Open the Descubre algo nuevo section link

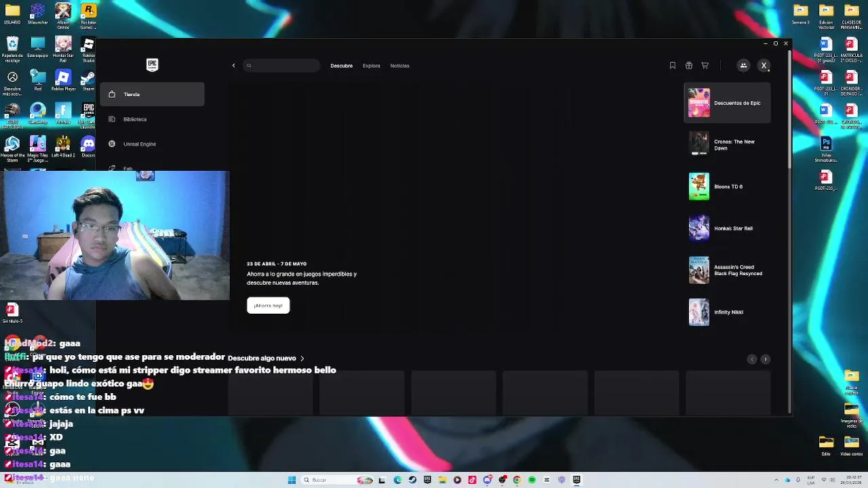(266, 358)
